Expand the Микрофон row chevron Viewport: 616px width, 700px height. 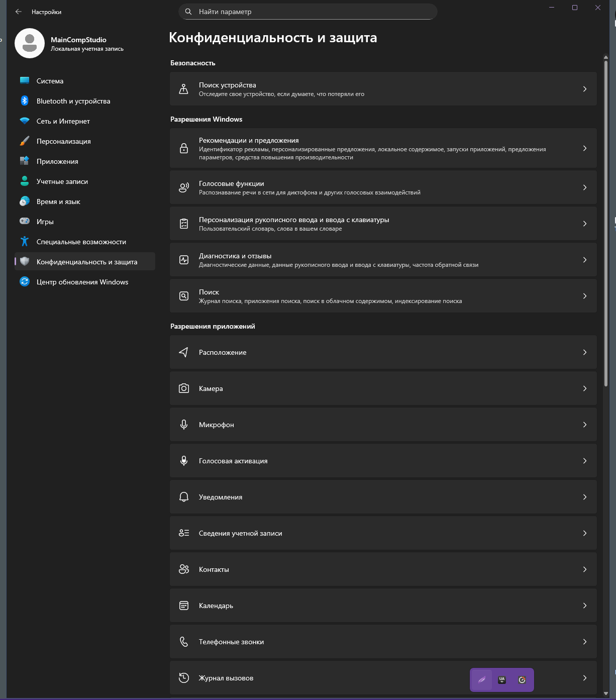[x=585, y=425]
